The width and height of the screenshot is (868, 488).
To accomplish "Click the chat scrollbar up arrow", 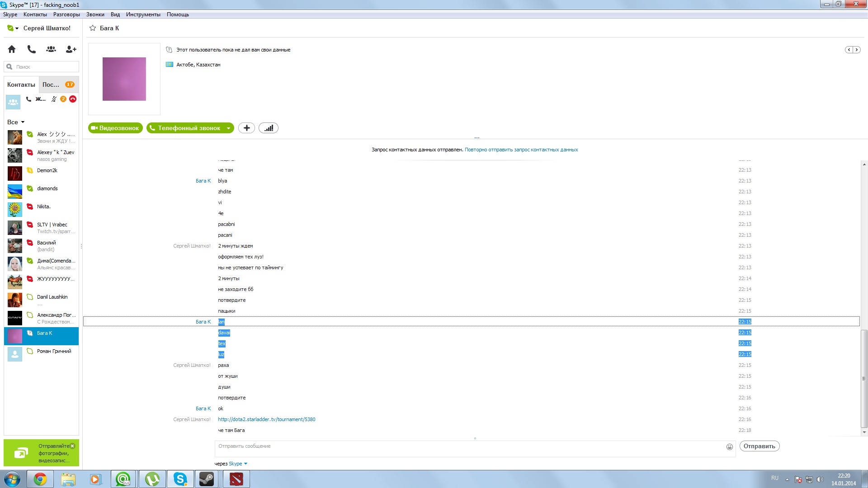I will coord(864,164).
